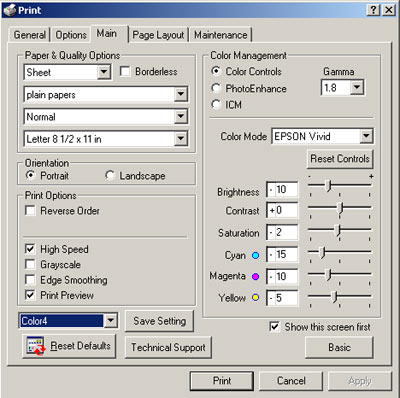Check the Reverse Order option
This screenshot has width=400, height=398.
30,211
